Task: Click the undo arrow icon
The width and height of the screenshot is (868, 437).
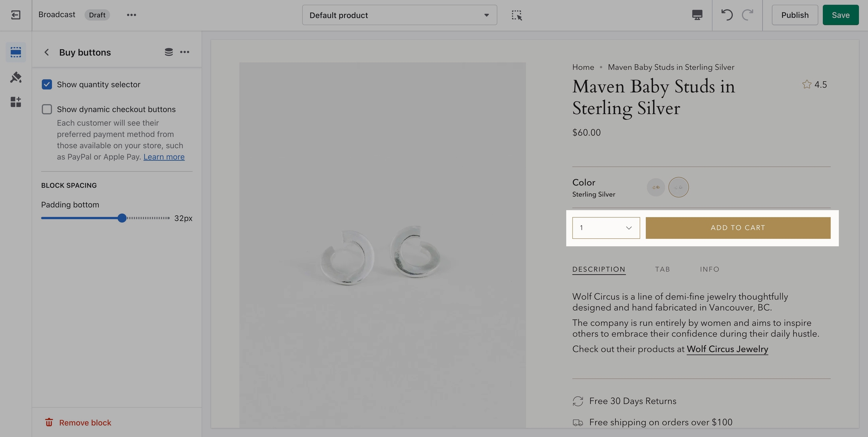Action: pos(727,15)
